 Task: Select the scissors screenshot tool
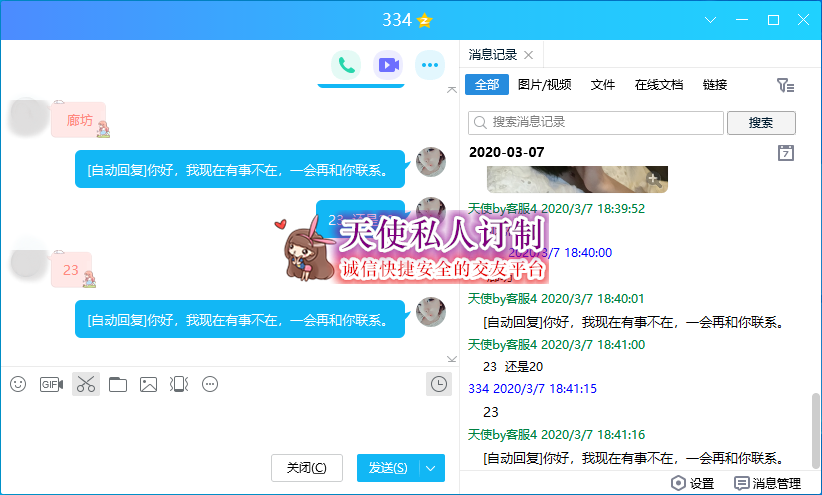[x=86, y=384]
